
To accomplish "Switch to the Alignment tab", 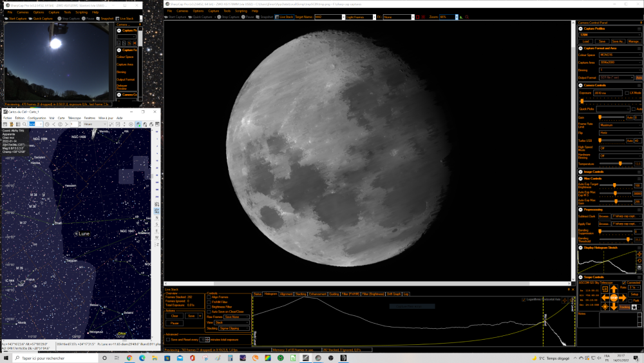I will click(287, 294).
